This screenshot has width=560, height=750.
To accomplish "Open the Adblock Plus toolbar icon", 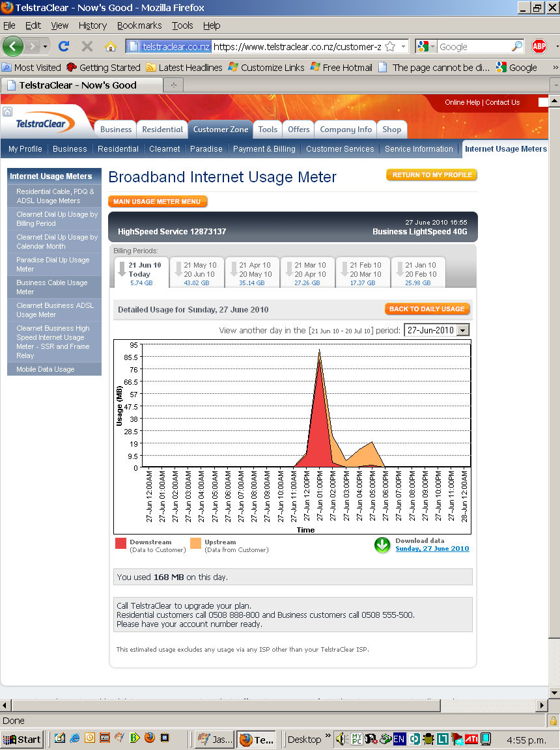I will point(539,46).
